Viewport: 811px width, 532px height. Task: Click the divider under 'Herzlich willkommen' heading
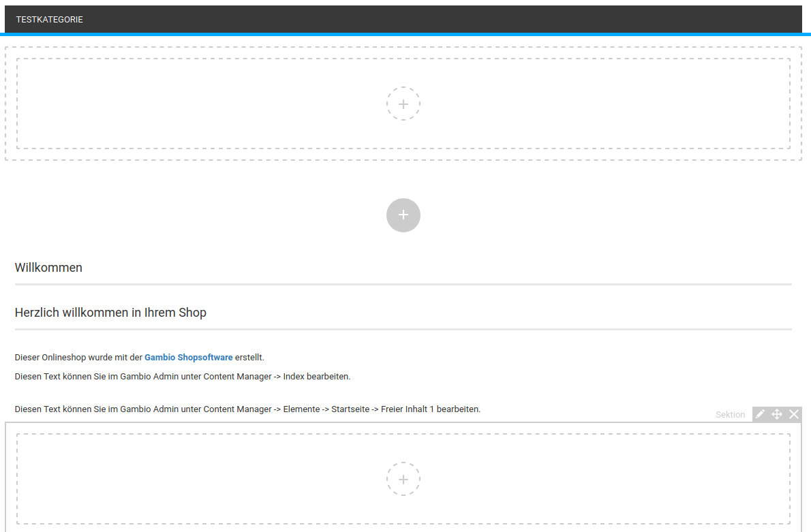pyautogui.click(x=403, y=329)
